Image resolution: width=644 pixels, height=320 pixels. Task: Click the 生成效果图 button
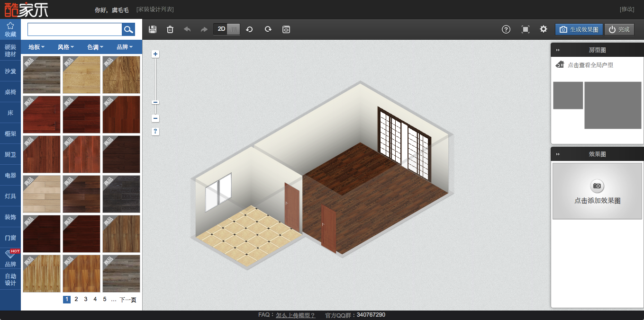tap(579, 29)
